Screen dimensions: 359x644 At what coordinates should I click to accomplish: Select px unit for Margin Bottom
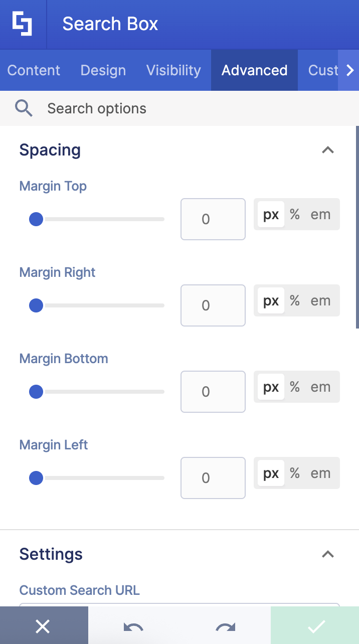[x=271, y=387]
